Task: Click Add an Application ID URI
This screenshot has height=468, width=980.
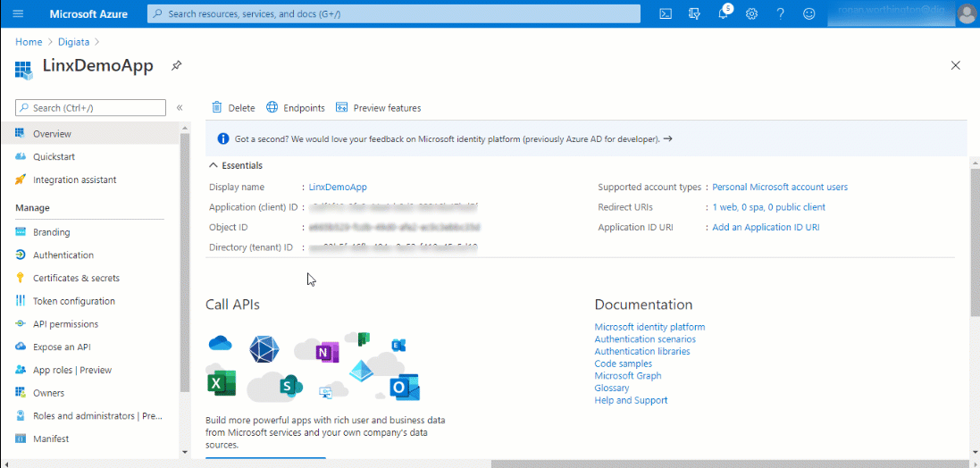Action: (766, 228)
